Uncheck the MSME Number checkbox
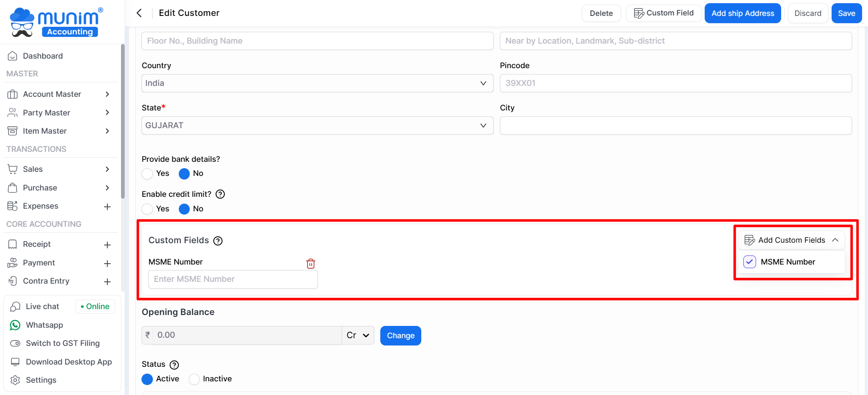Image resolution: width=868 pixels, height=395 pixels. [749, 262]
